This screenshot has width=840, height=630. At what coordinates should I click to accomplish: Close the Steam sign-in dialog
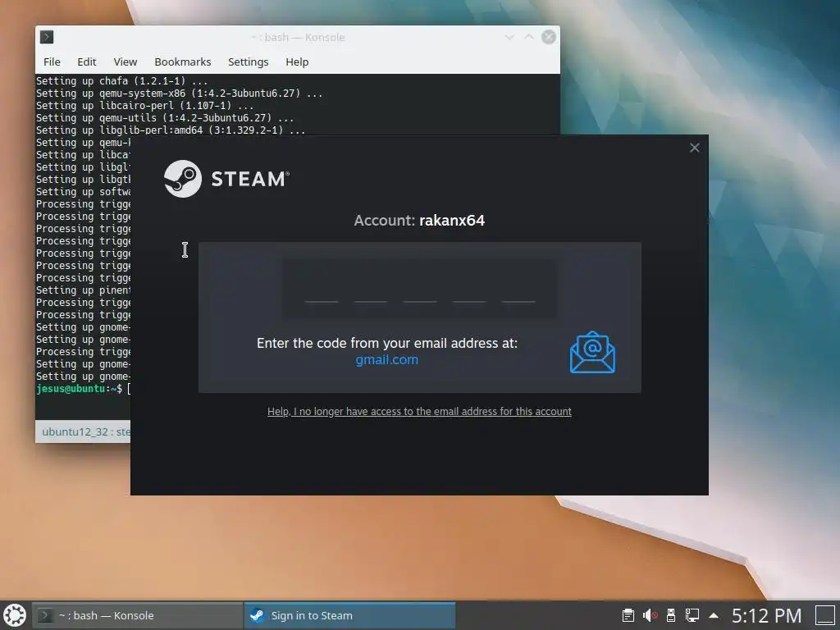(x=694, y=148)
